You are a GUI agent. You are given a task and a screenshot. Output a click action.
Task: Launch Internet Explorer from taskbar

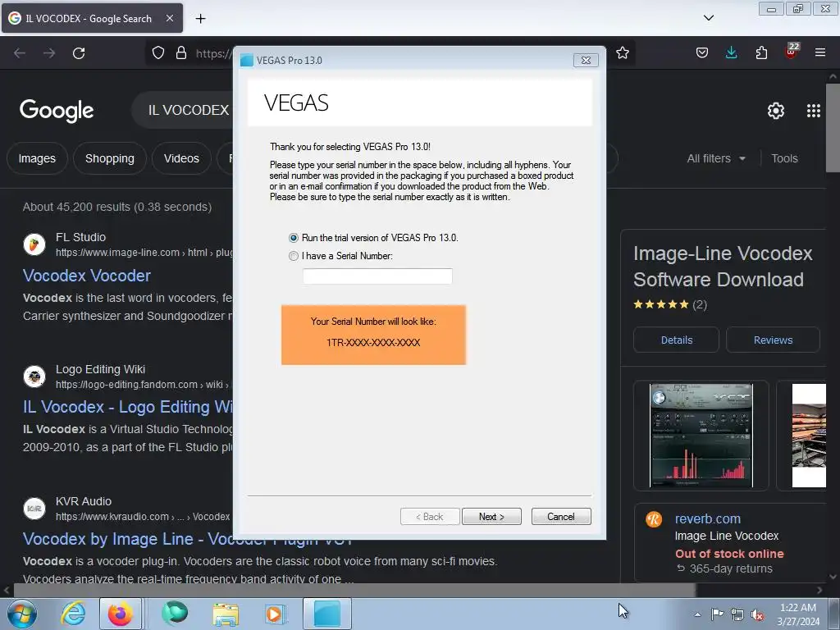click(73, 614)
